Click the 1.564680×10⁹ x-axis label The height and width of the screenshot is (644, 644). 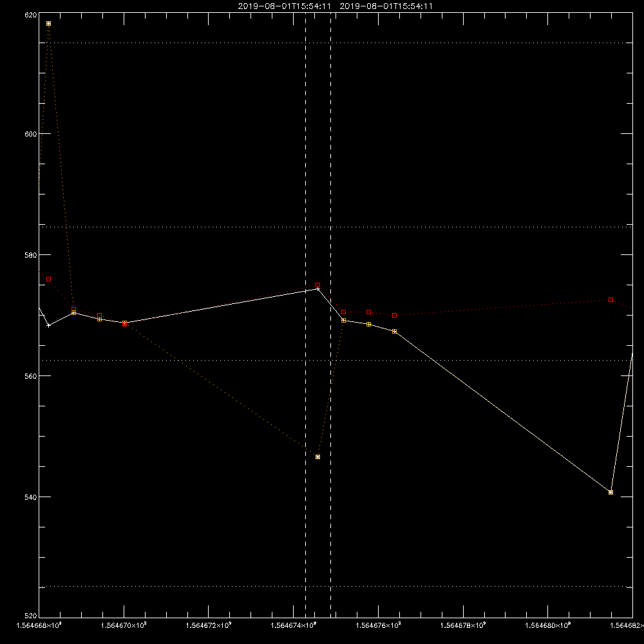(x=548, y=625)
